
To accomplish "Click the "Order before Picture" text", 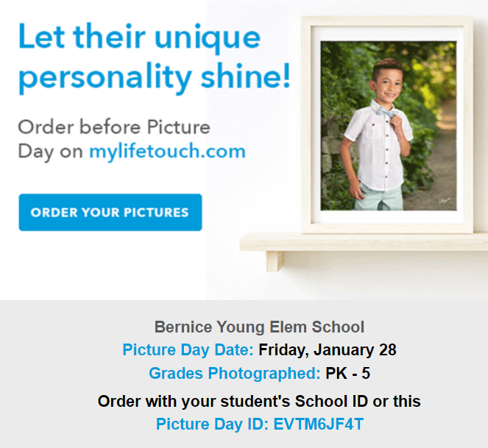I will click(114, 127).
